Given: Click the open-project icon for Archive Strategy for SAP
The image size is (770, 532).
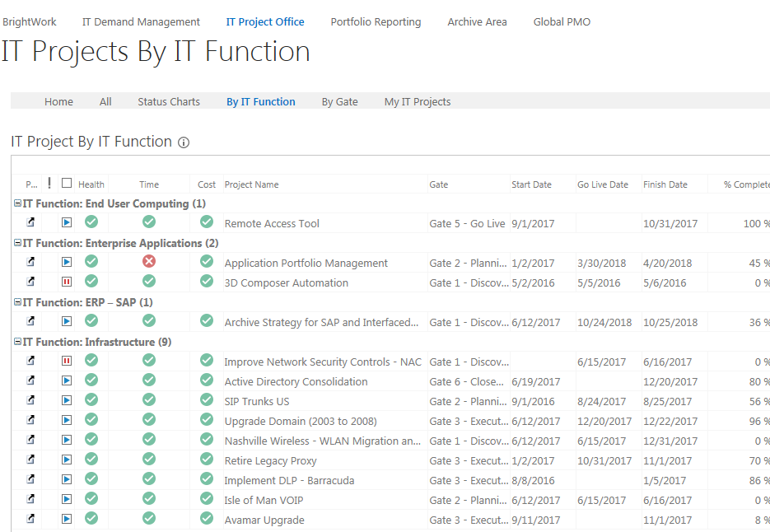Looking at the screenshot, I should 30,321.
